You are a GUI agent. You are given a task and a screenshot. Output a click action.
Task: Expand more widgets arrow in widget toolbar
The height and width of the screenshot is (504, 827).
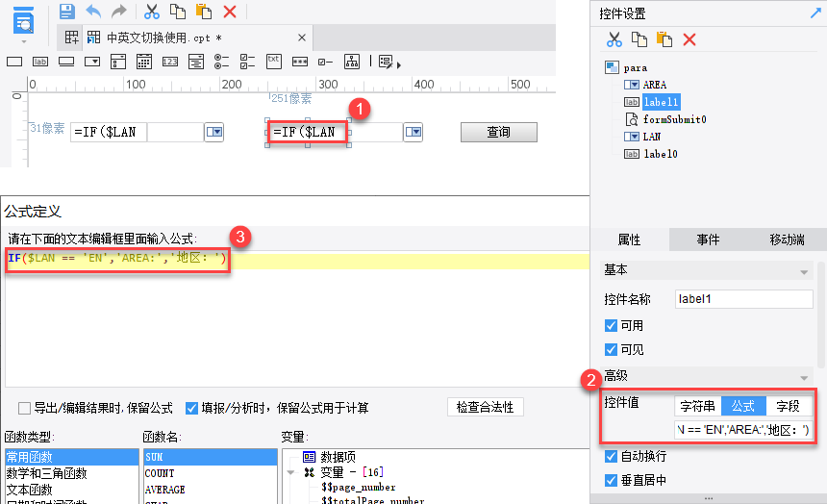click(399, 64)
